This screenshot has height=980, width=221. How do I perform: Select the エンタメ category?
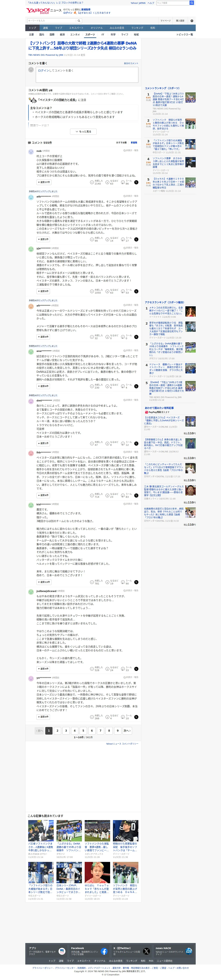pos(75,35)
